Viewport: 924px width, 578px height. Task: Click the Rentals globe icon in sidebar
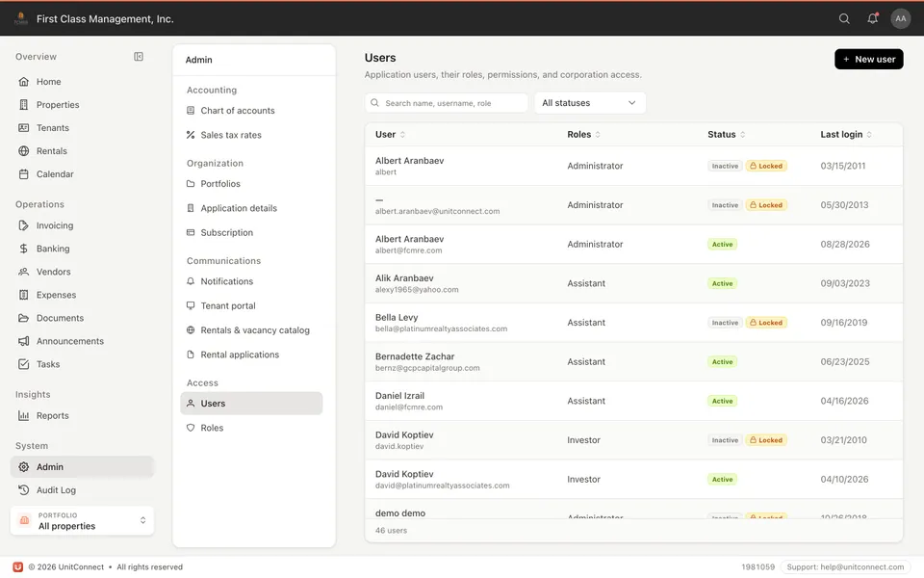point(23,150)
